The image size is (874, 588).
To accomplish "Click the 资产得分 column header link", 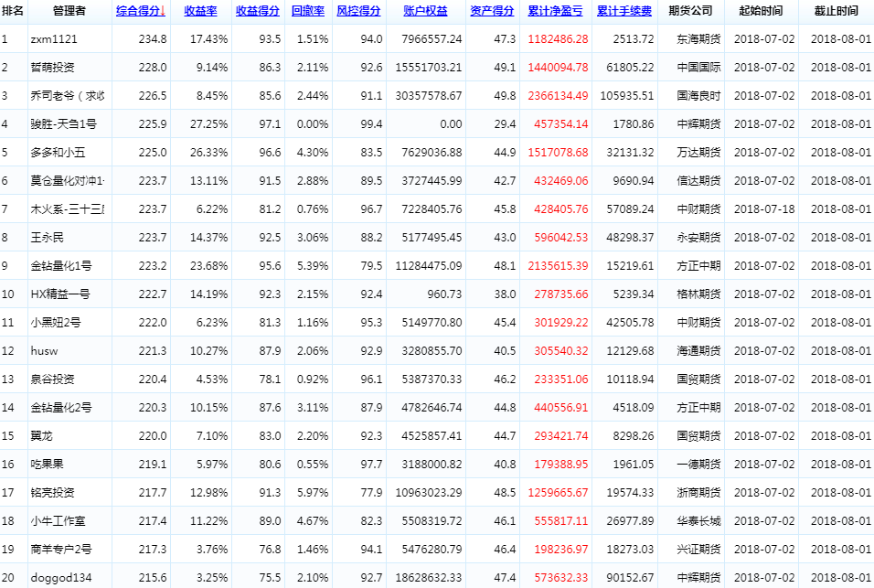I will 492,11.
